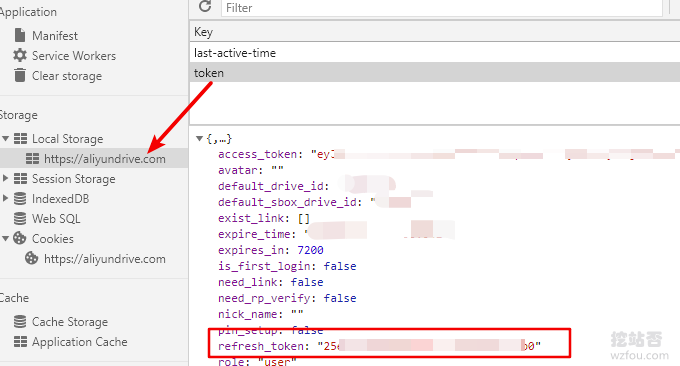
Task: Click the Session Storage grid icon
Action: [x=20, y=179]
